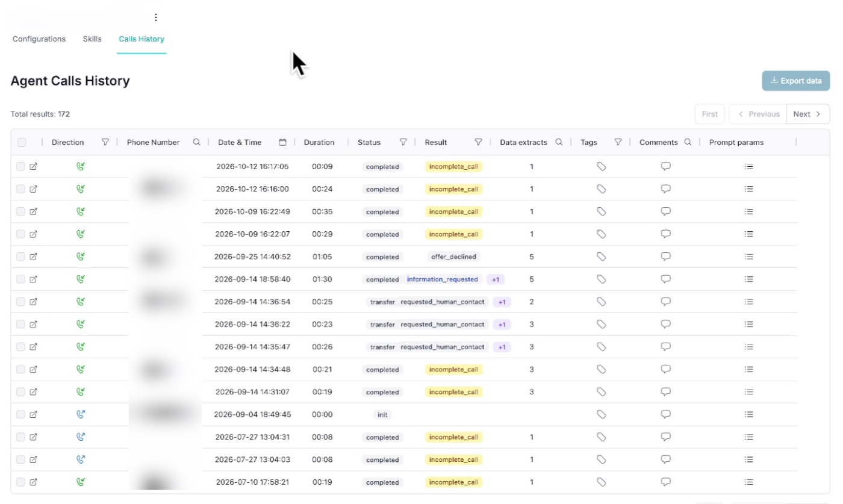Go to the Next page of results
Image resolution: width=843 pixels, height=504 pixels.
click(x=808, y=114)
